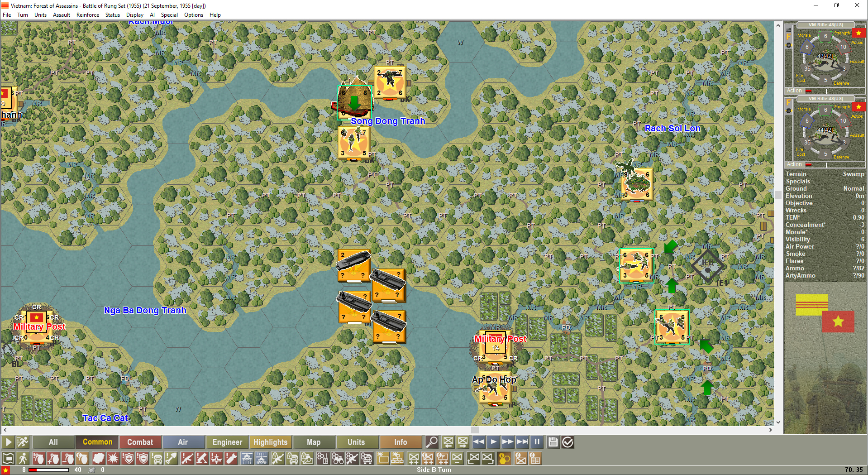Click the explosion burst icon
Viewport: 868px width, 475px height.
pos(113,459)
